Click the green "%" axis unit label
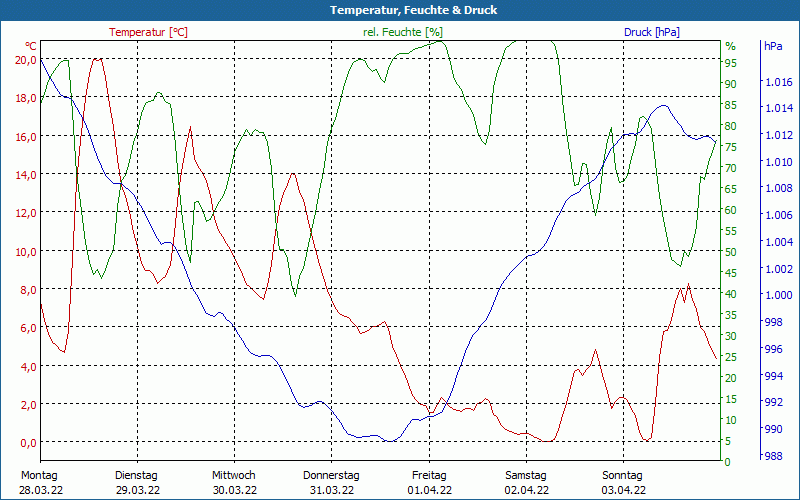The height and width of the screenshot is (500, 800). 730,46
